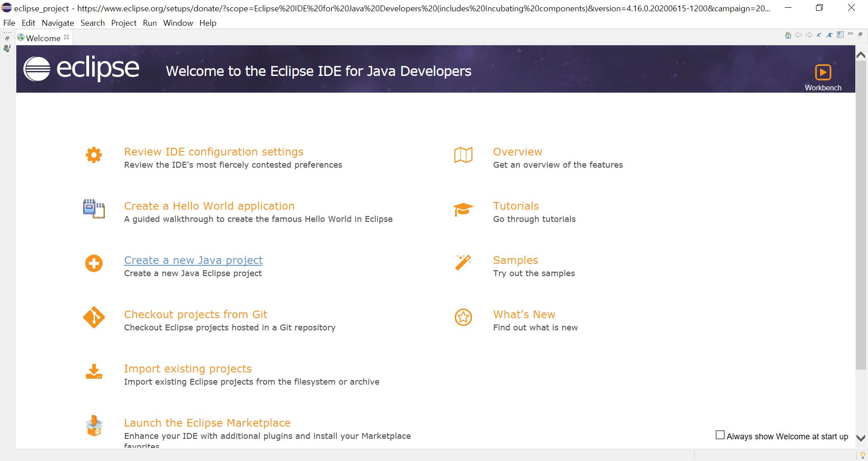Click the scroll up arrow of Welcome page

point(861,54)
